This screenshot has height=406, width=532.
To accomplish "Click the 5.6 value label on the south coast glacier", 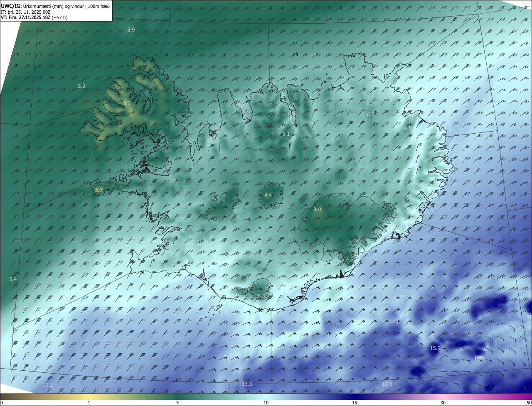I will point(261,296).
